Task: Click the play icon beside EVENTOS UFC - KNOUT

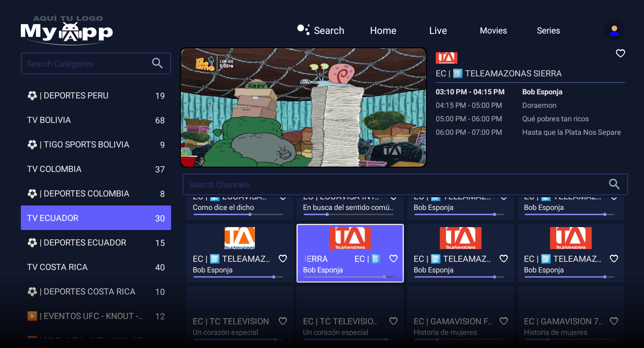Action: click(x=32, y=316)
